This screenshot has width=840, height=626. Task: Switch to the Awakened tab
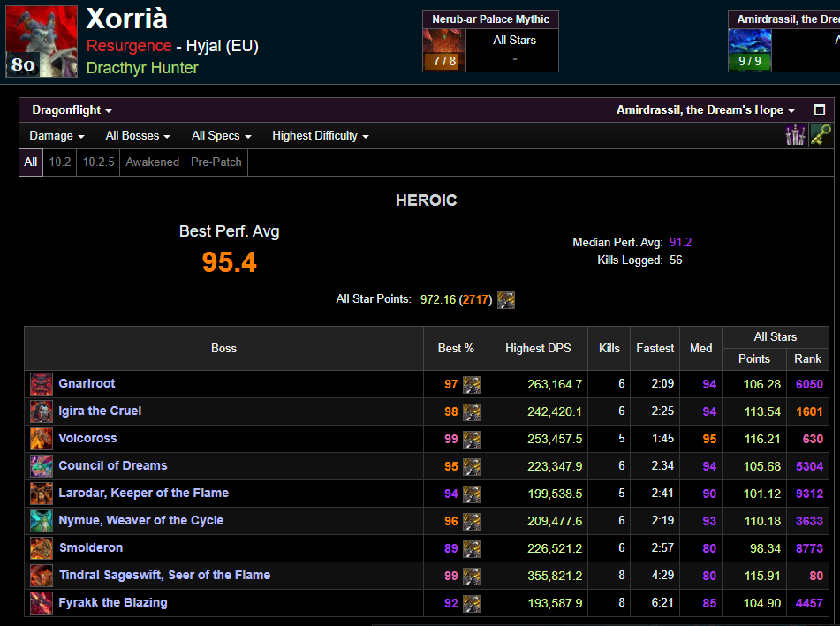tap(152, 162)
